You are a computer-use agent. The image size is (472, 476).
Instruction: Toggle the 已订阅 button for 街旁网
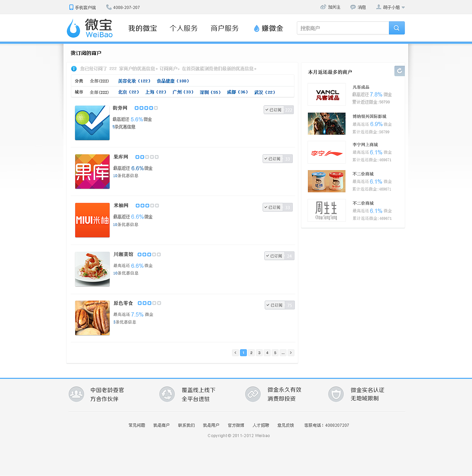275,109
